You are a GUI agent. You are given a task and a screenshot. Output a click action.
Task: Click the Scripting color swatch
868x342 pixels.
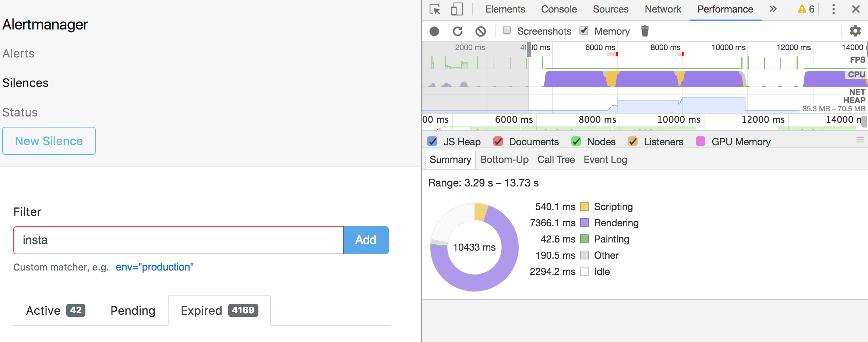(x=585, y=206)
